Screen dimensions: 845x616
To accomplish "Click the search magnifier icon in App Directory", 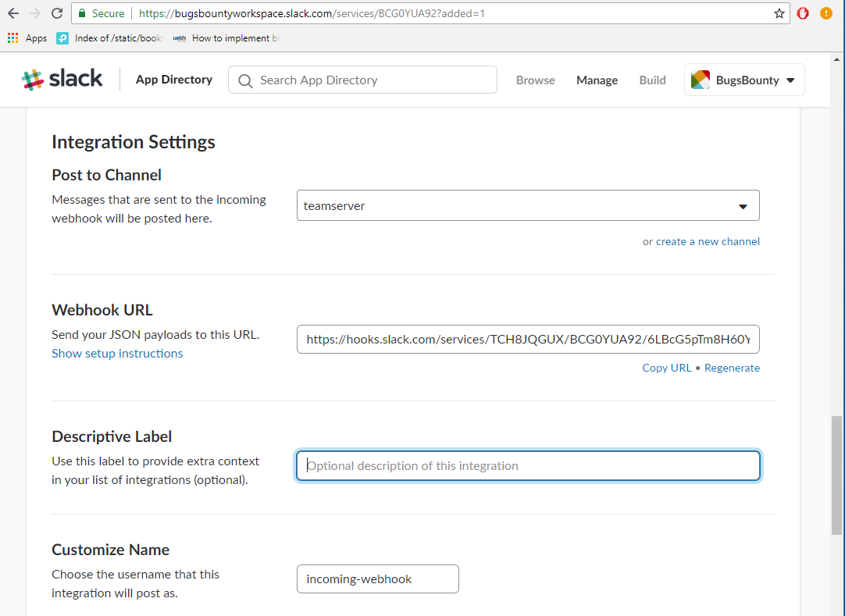I will click(245, 80).
